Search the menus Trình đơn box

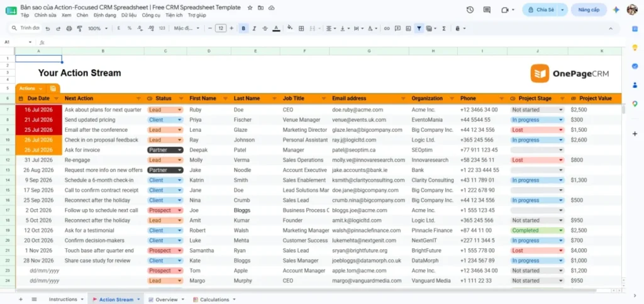point(25,28)
